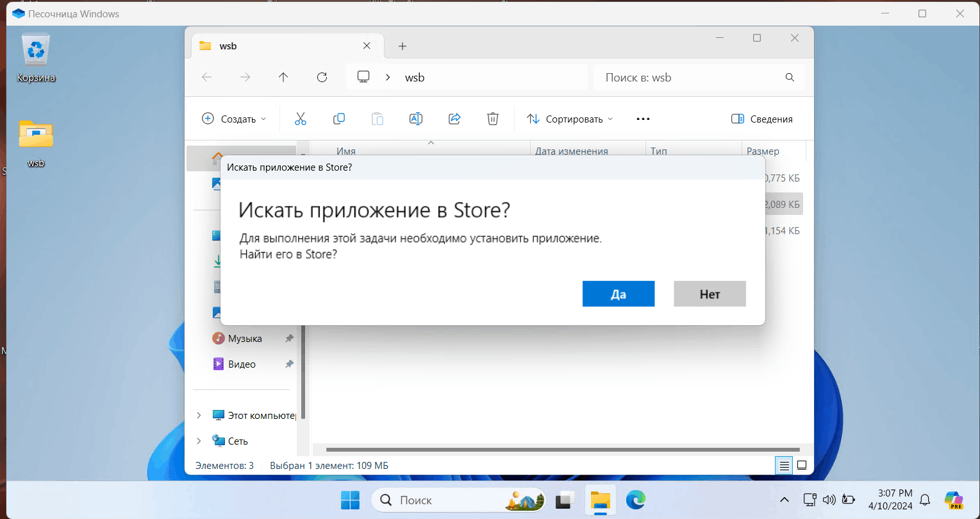Open the network tray icon
The width and height of the screenshot is (980, 519).
(809, 500)
